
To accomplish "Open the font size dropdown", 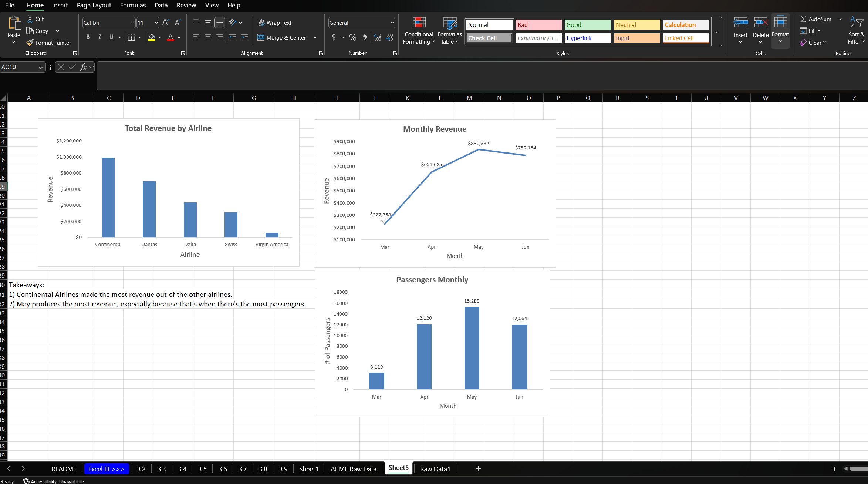I will coord(156,23).
